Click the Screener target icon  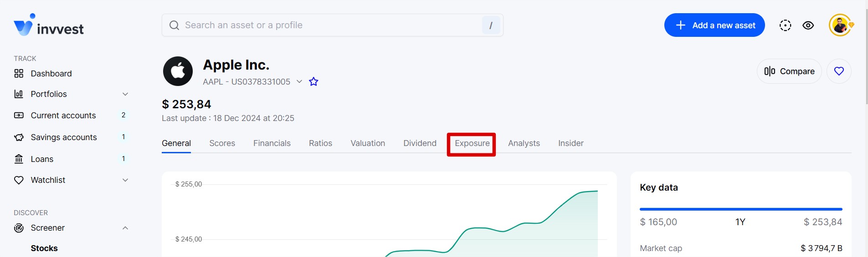point(19,228)
